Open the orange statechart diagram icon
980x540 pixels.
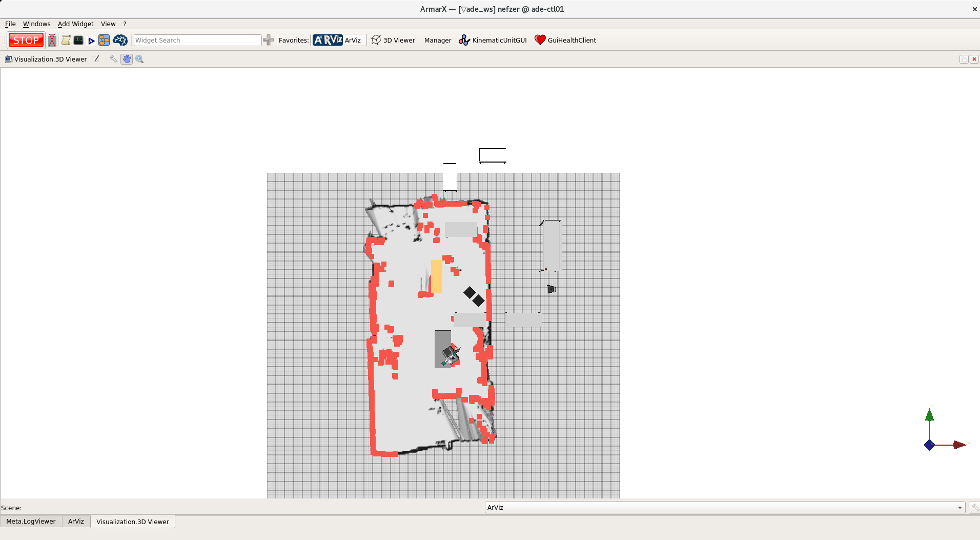click(104, 40)
